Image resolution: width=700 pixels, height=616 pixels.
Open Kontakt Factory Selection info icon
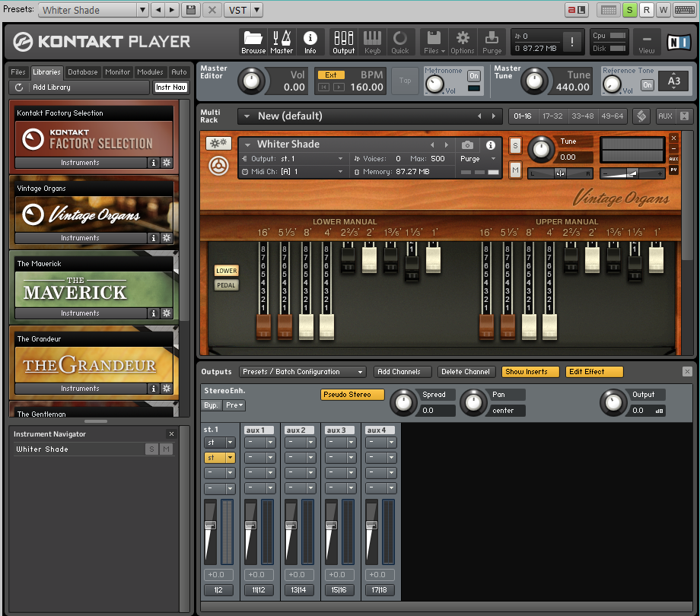[x=153, y=163]
